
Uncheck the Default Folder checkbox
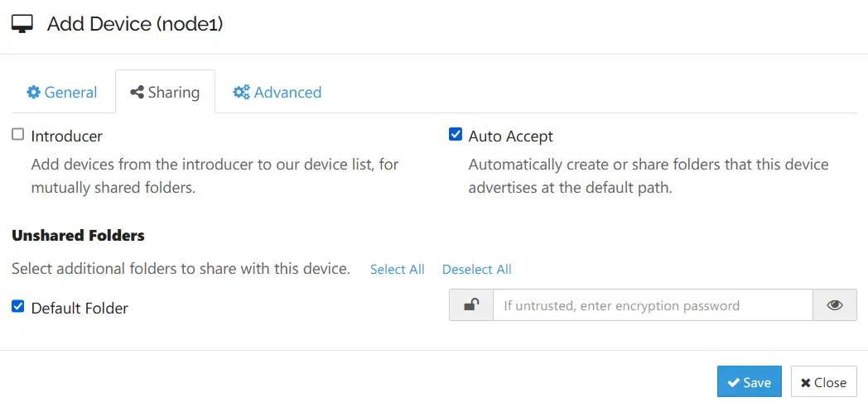pos(18,307)
